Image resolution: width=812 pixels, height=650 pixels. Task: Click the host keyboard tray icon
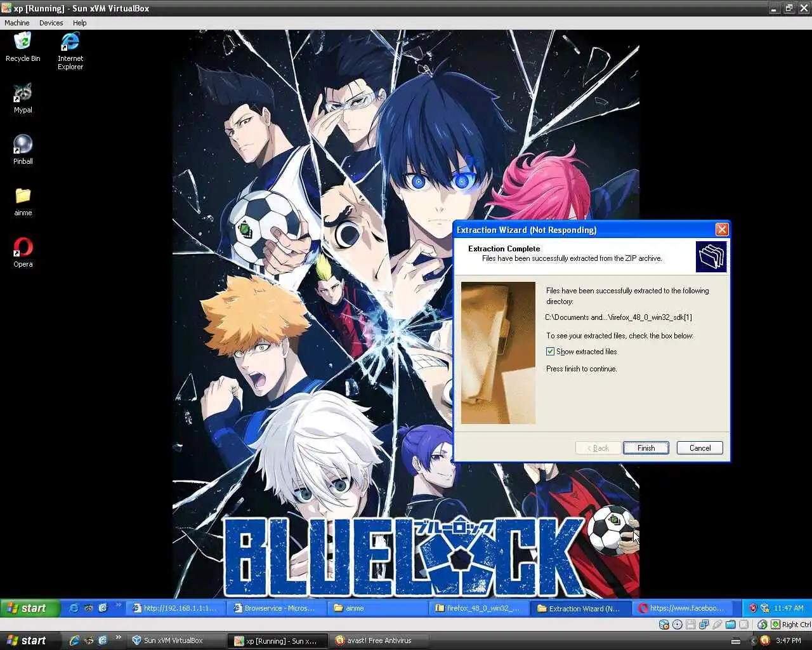(x=736, y=641)
